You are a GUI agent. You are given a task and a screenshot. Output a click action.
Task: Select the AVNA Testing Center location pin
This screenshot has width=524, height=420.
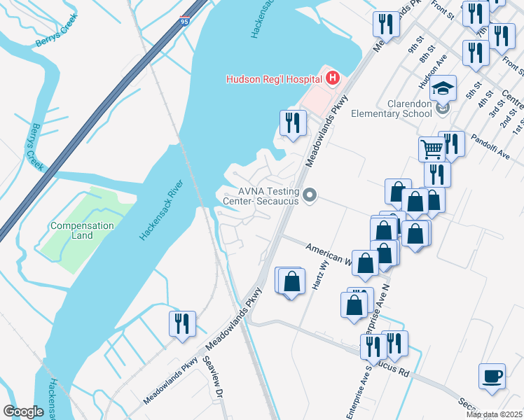tap(310, 195)
